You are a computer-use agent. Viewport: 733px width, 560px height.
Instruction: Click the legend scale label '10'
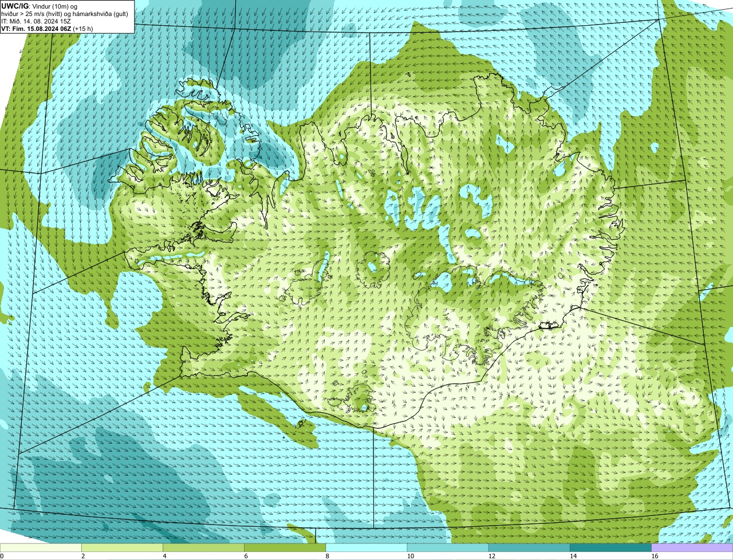[410, 556]
